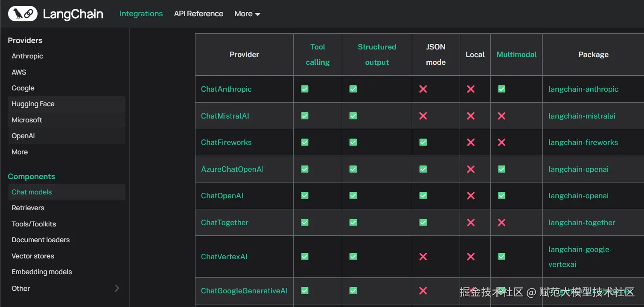Click AzureChatOpenAI's Local red cross icon
This screenshot has width=644, height=307.
[471, 169]
